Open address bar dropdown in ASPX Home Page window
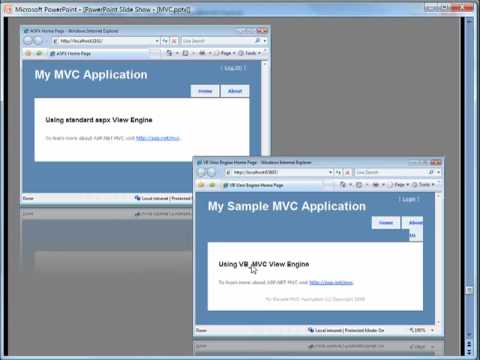This screenshot has width=480, height=360. pyautogui.click(x=157, y=41)
